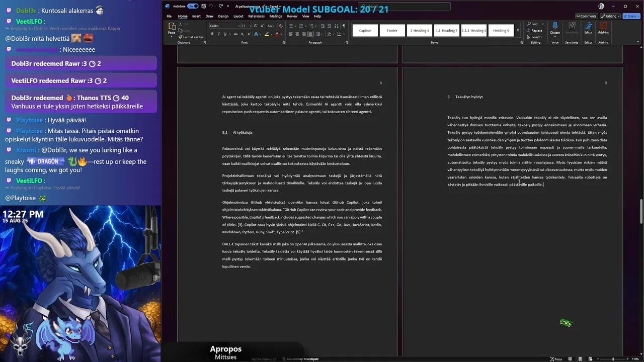Collapse the ribbon with the chevron
This screenshot has height=362, width=644.
(638, 43)
